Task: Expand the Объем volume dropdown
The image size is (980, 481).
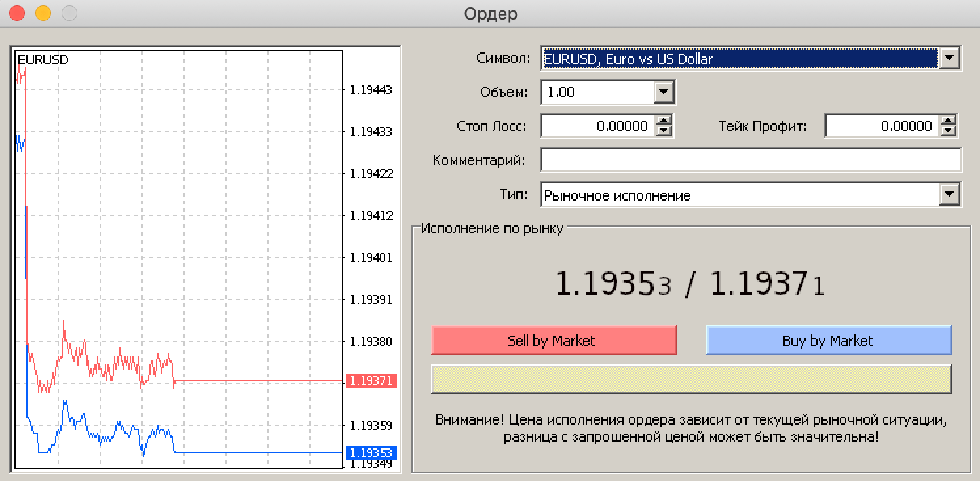Action: pyautogui.click(x=664, y=92)
